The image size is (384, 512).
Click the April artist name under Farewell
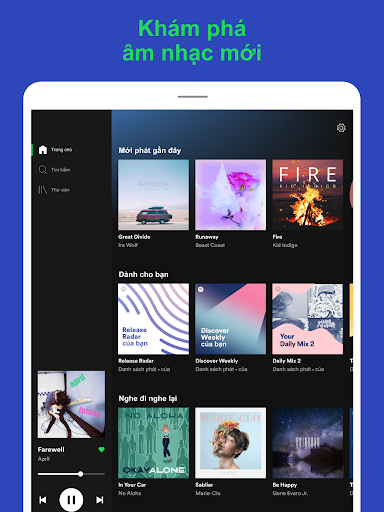tap(44, 459)
